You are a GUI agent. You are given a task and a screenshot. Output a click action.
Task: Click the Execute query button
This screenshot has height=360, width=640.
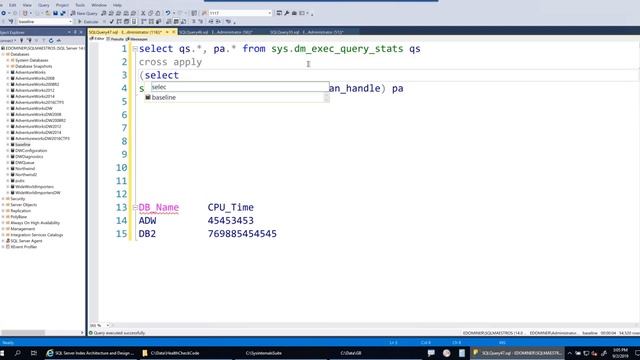pyautogui.click(x=88, y=22)
